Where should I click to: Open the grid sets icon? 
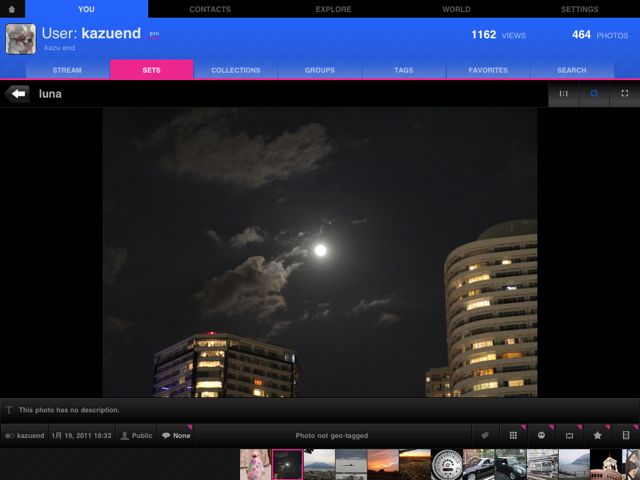click(x=513, y=436)
